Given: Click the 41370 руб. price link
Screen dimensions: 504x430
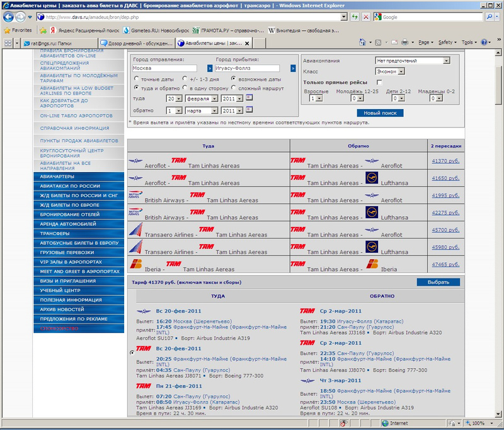Looking at the screenshot, I should 445,161.
